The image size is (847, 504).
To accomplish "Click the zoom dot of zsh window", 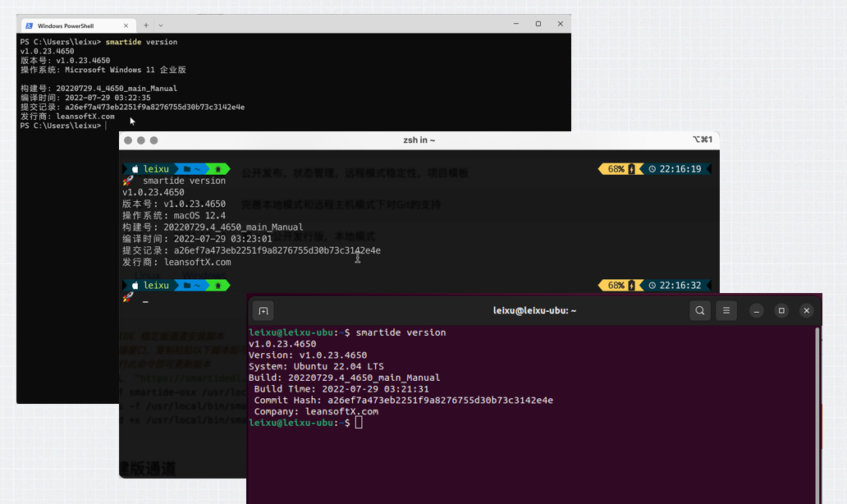I will point(154,140).
